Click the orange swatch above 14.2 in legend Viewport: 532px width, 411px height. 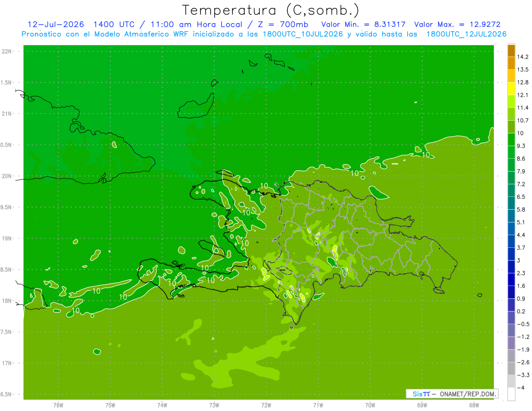coord(511,51)
